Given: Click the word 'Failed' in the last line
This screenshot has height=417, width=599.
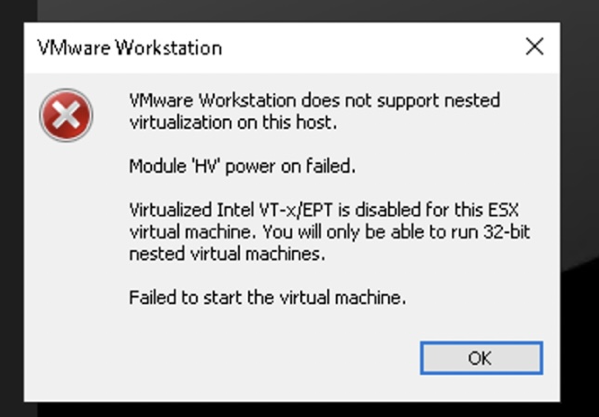Looking at the screenshot, I should tap(153, 297).
